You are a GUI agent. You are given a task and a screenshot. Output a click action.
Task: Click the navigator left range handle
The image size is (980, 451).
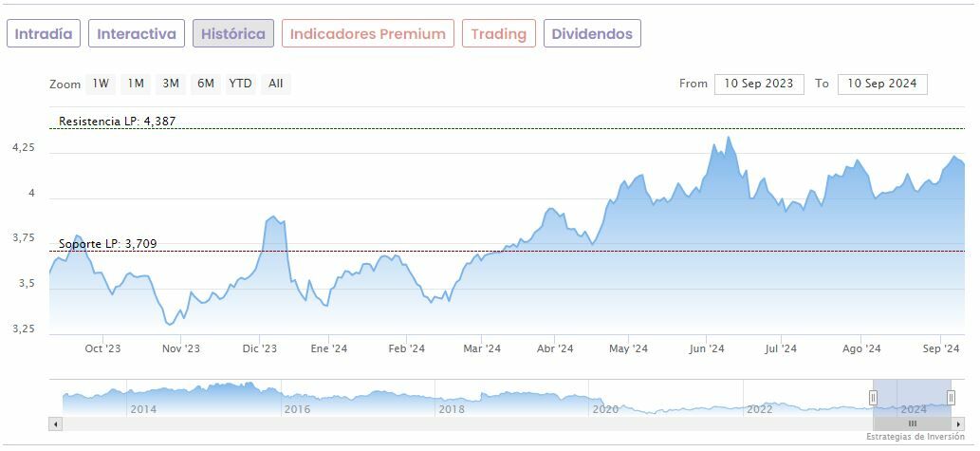click(873, 397)
